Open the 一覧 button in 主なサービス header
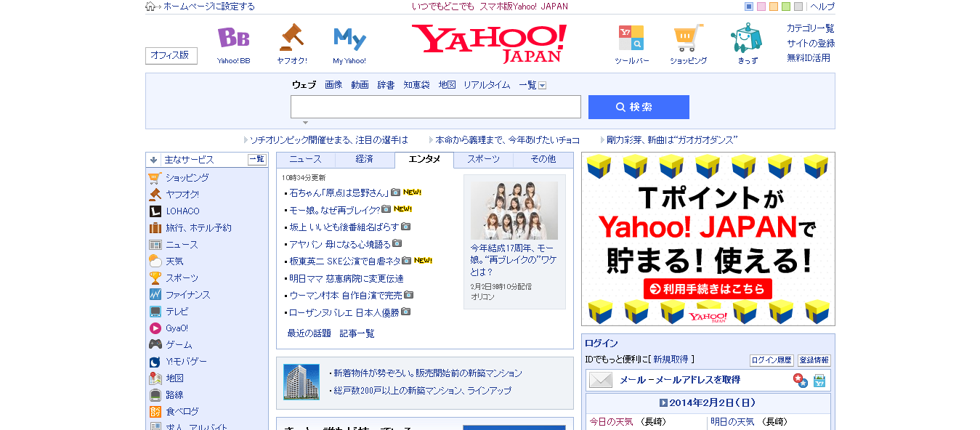The height and width of the screenshot is (430, 980). tap(257, 160)
